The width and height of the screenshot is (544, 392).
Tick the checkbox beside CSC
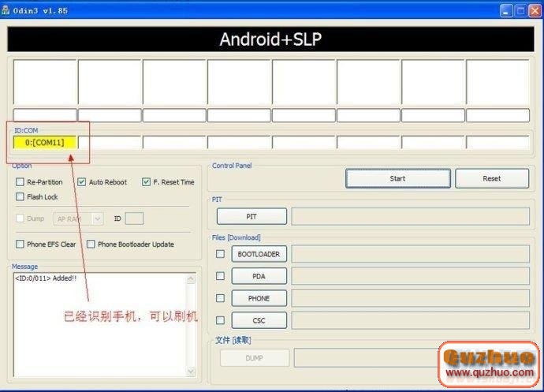220,320
